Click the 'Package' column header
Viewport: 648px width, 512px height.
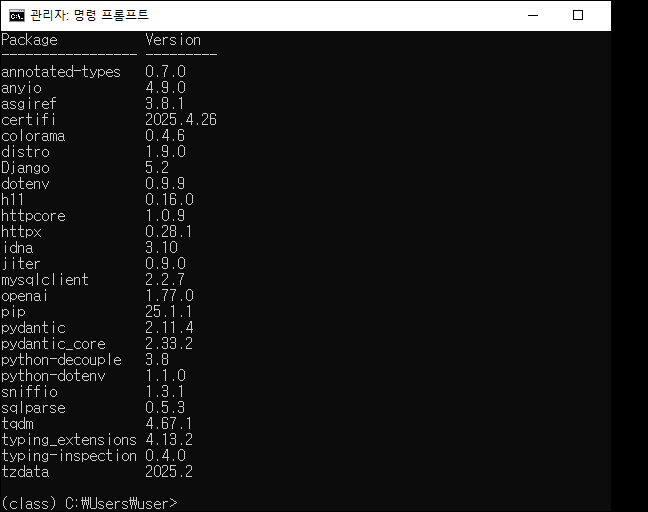click(x=29, y=40)
